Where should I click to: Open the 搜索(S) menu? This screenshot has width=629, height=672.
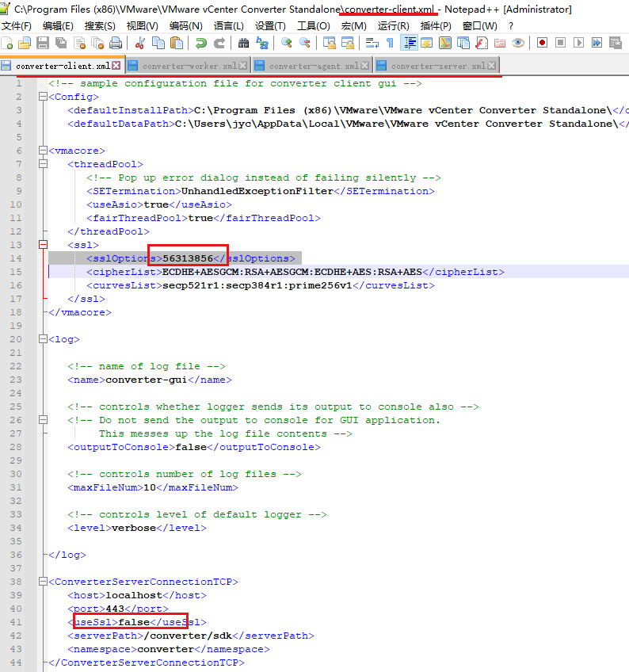(x=100, y=26)
